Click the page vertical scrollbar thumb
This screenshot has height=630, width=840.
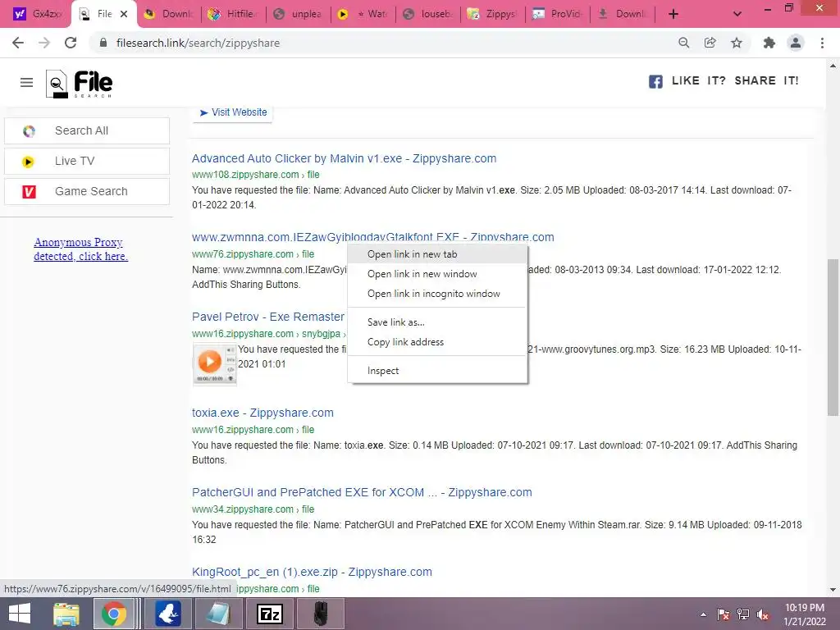coord(833,336)
